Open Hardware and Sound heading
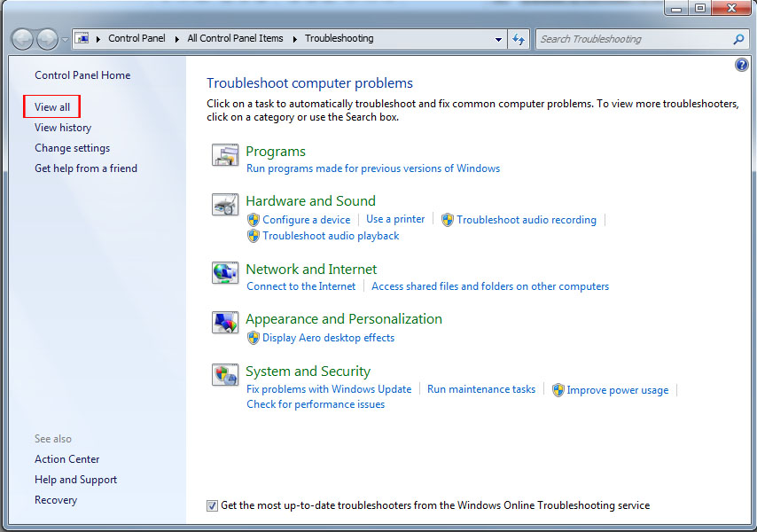This screenshot has height=532, width=757. point(310,200)
